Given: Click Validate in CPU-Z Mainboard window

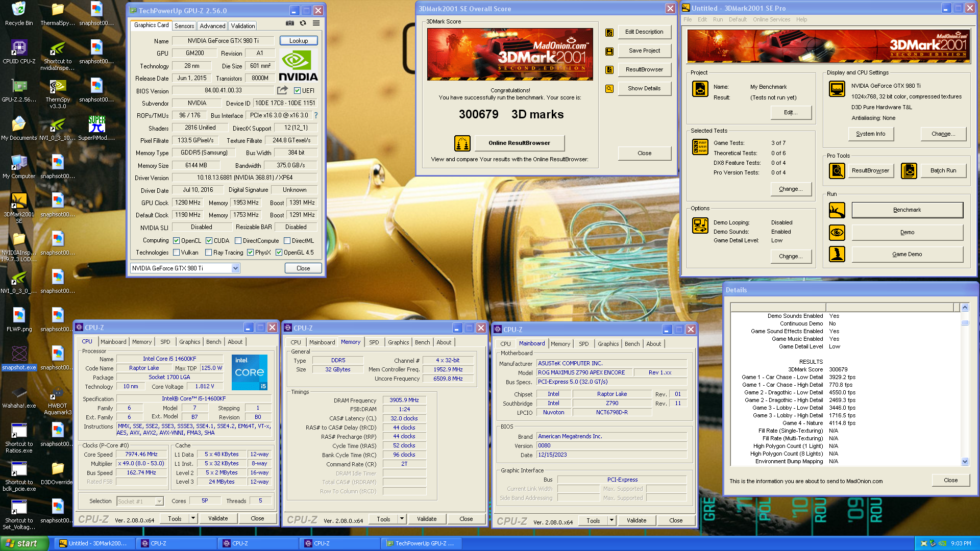Looking at the screenshot, I should [636, 520].
